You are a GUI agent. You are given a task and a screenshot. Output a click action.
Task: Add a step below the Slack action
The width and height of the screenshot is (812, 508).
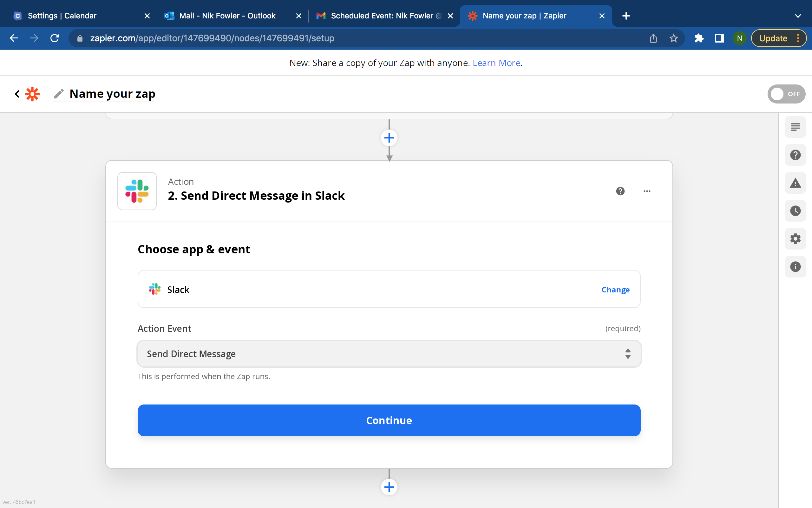click(x=389, y=487)
